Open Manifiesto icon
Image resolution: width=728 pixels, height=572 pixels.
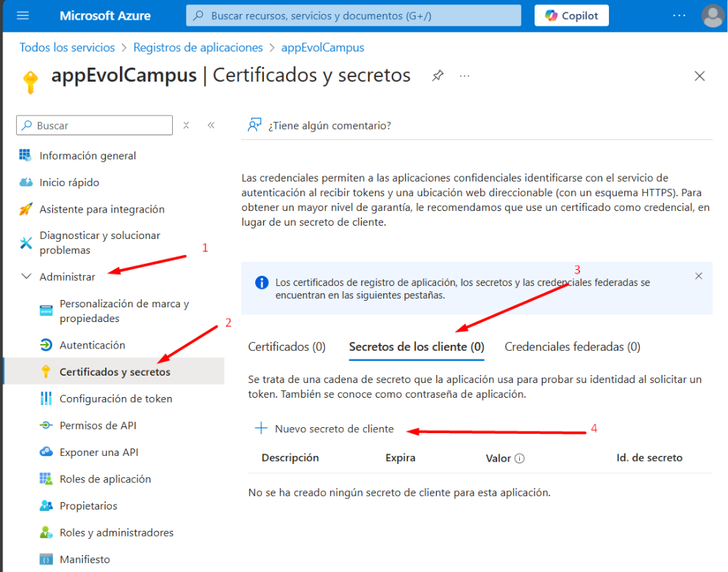(x=46, y=559)
